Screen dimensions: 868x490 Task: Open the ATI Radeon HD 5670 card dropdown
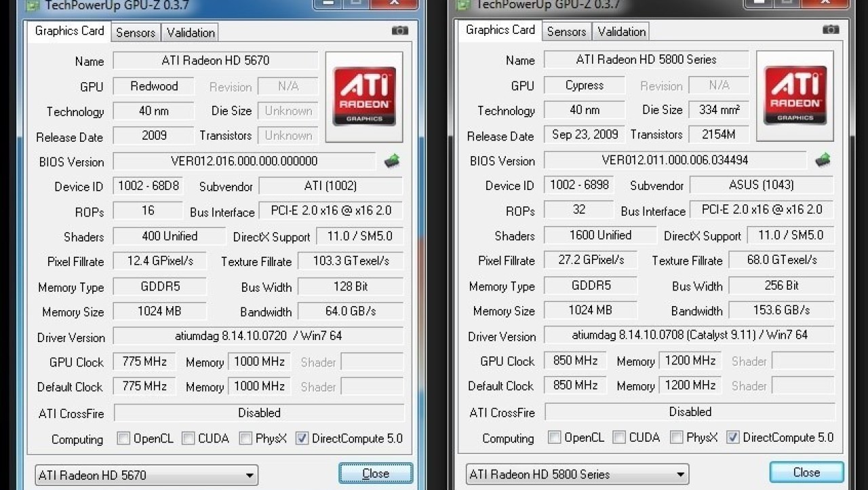146,475
